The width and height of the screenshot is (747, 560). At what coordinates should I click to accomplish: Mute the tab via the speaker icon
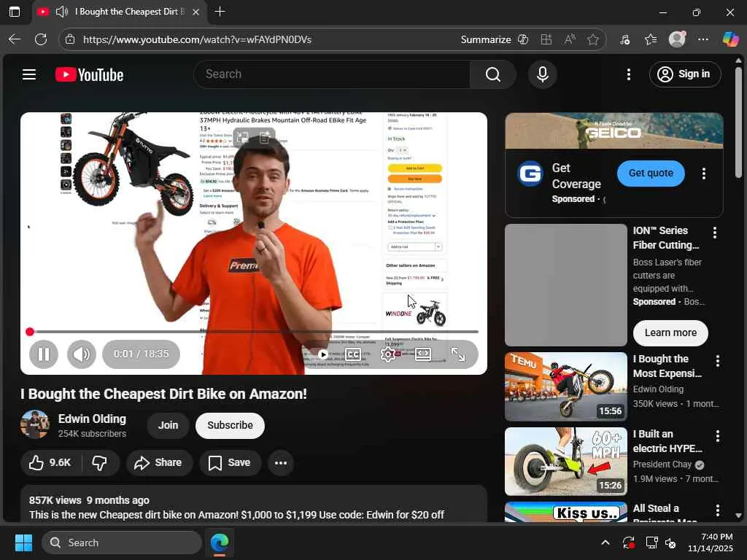62,12
